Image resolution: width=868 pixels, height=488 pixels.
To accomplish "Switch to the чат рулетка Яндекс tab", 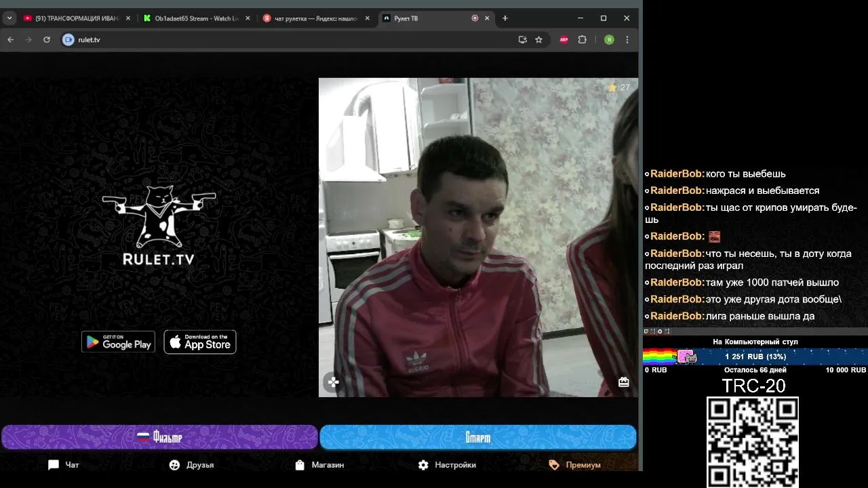I will 316,18.
